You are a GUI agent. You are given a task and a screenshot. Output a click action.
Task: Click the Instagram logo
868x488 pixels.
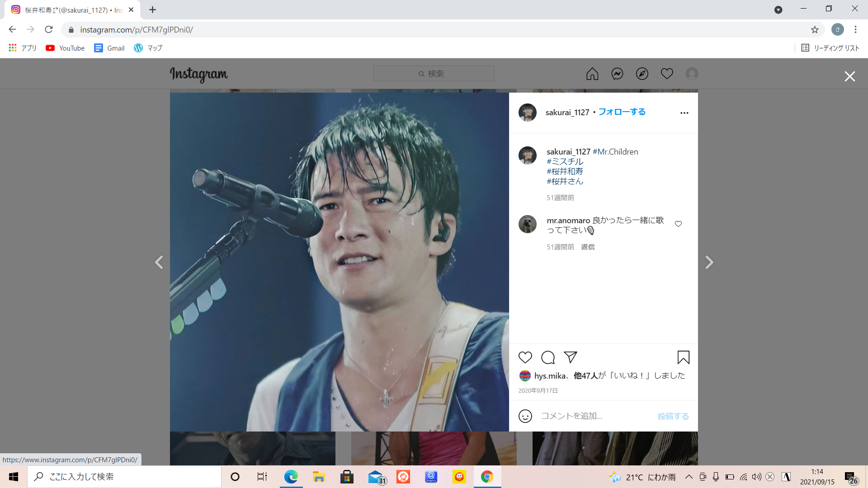tap(199, 74)
